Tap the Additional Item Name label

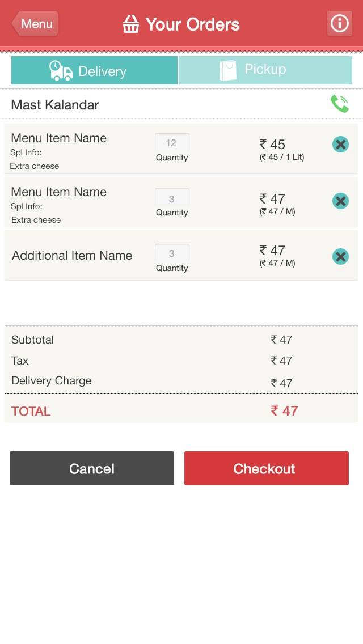tap(72, 256)
